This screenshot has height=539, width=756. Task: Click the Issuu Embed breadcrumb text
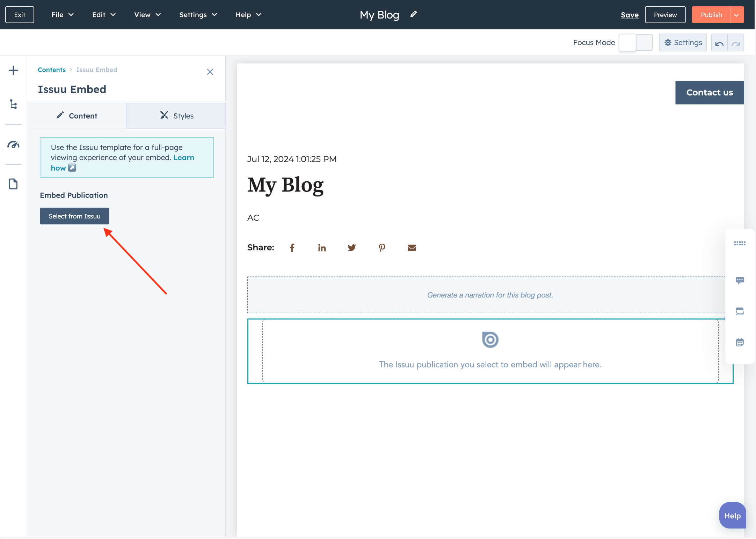[x=97, y=70]
